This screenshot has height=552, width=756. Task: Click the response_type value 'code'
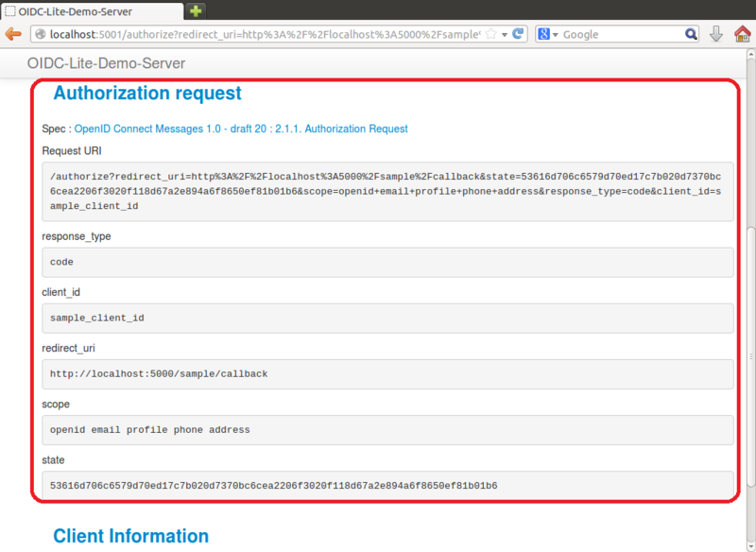61,262
